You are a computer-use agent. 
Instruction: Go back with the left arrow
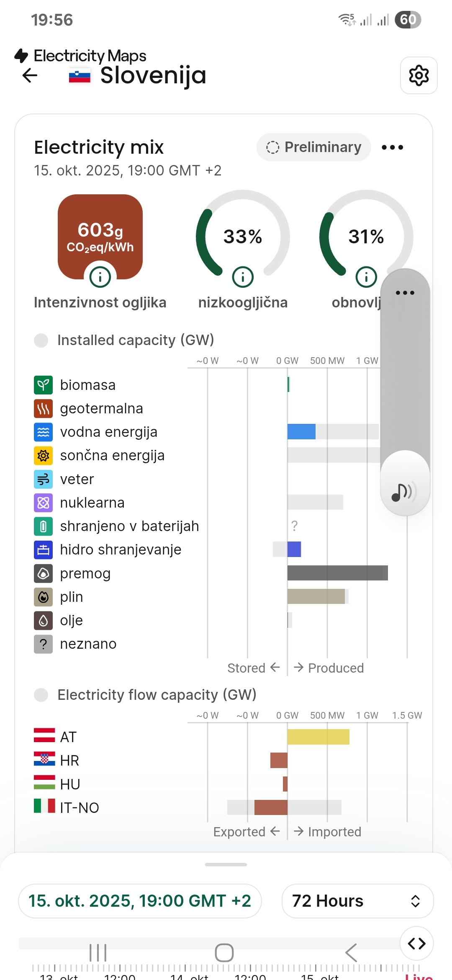(30, 75)
